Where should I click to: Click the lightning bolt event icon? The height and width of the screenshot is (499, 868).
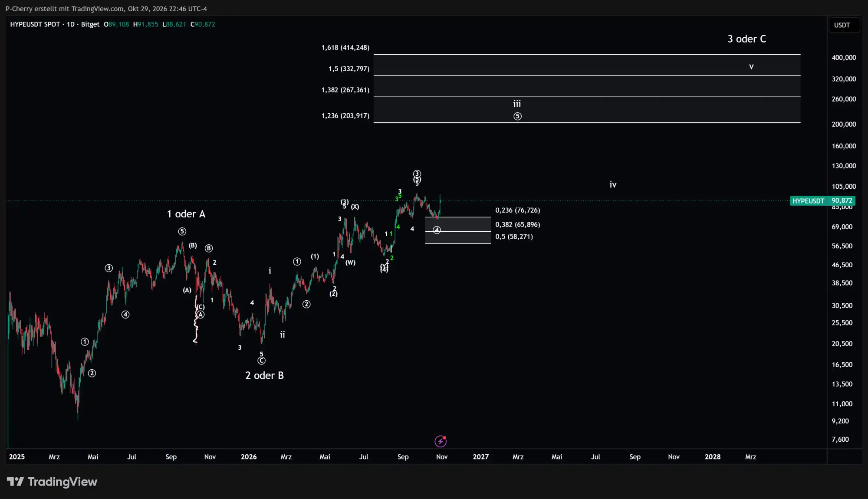coord(441,441)
